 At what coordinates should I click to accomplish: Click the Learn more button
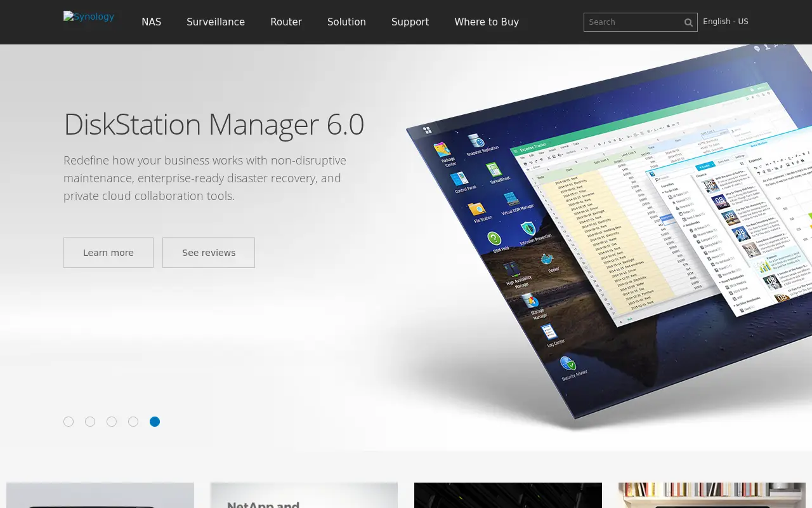(108, 253)
